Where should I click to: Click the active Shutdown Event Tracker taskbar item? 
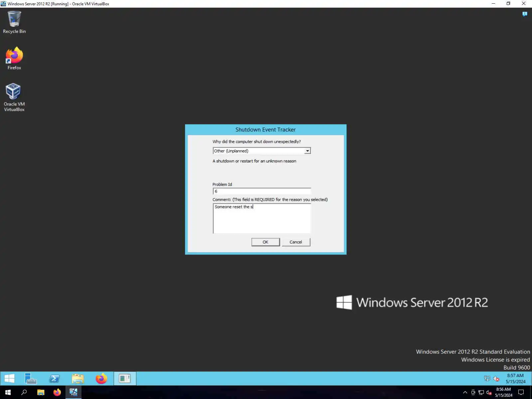click(125, 378)
